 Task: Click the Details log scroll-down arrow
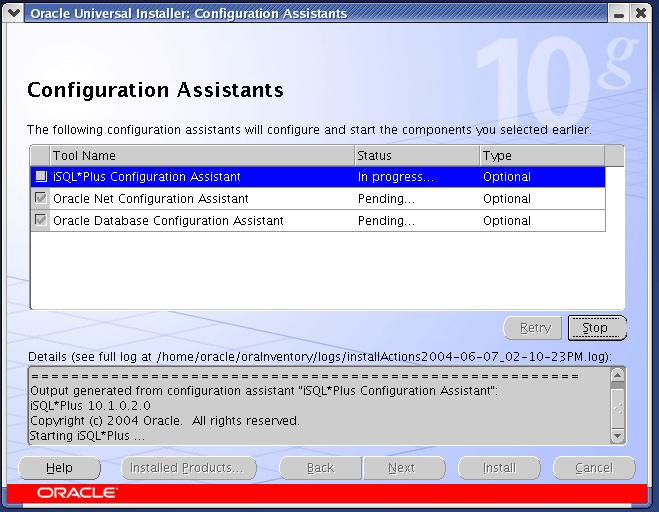(617, 436)
